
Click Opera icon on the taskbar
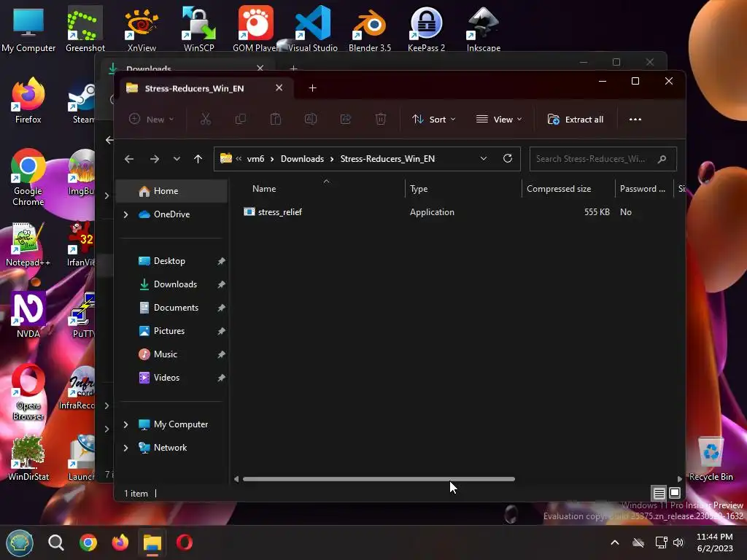pyautogui.click(x=185, y=542)
